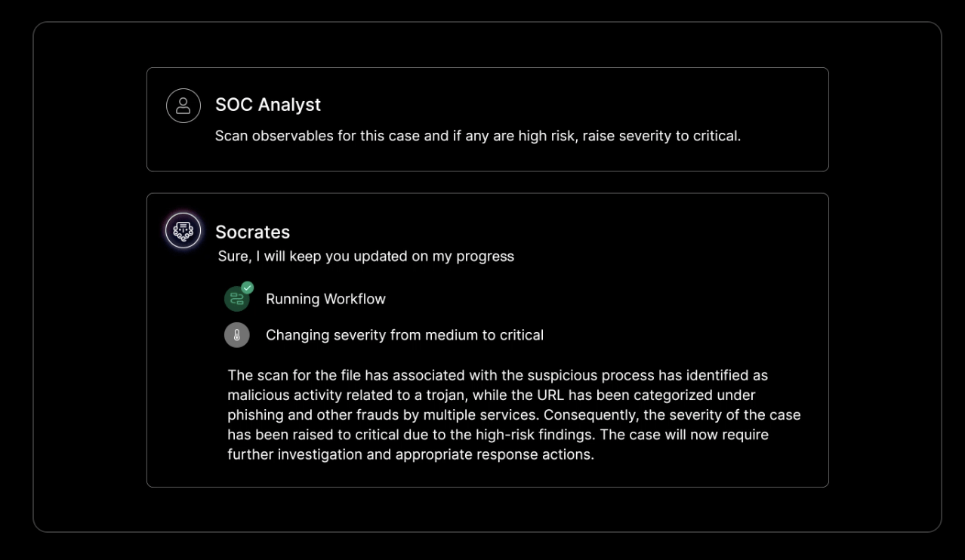The height and width of the screenshot is (560, 965).
Task: Click the word 'critical' in the severity step label
Action: coord(519,335)
